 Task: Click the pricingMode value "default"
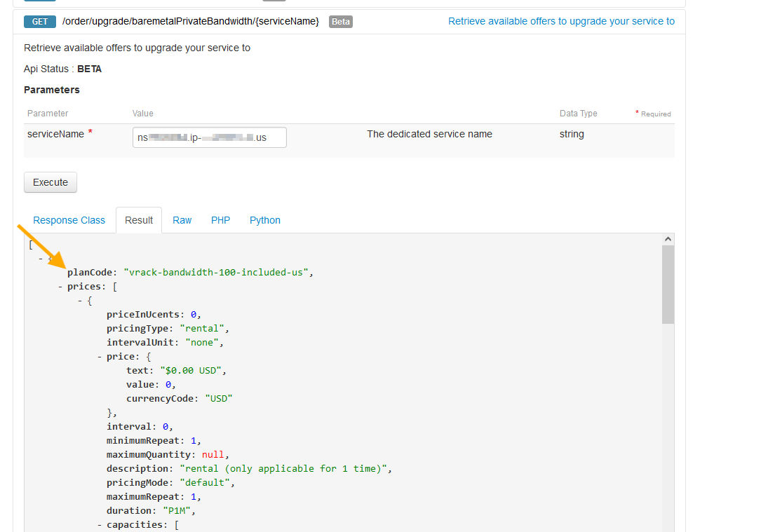(x=205, y=483)
